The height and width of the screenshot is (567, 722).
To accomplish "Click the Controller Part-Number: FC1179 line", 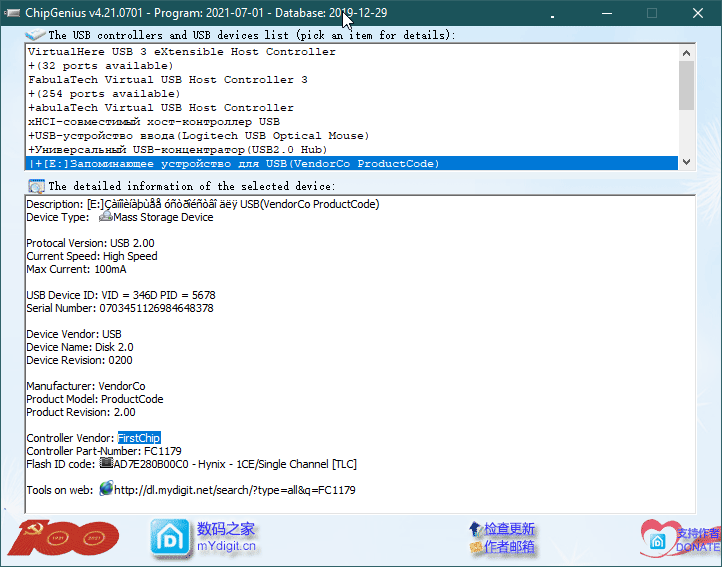I will [104, 451].
